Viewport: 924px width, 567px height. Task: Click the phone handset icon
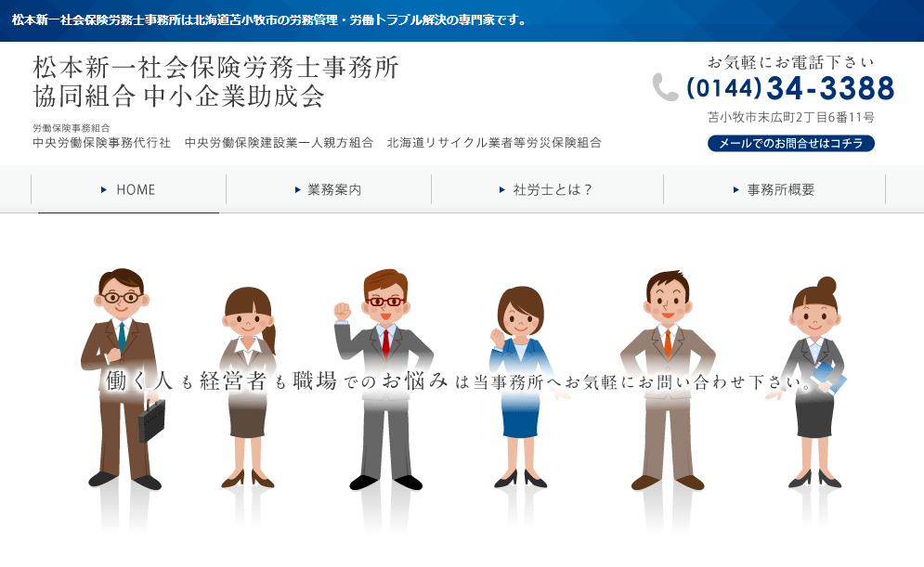(x=665, y=87)
